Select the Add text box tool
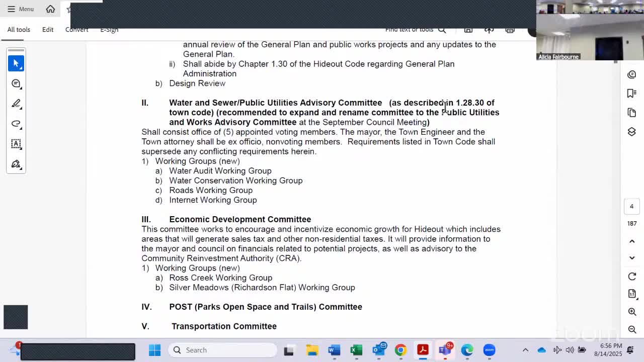644x362 pixels. click(x=16, y=144)
